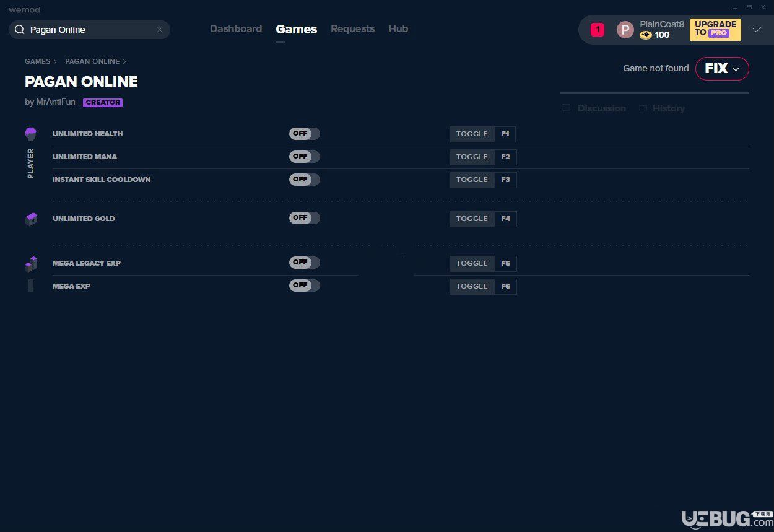Toggle Unlimited Health on
The image size is (774, 532).
tap(305, 134)
